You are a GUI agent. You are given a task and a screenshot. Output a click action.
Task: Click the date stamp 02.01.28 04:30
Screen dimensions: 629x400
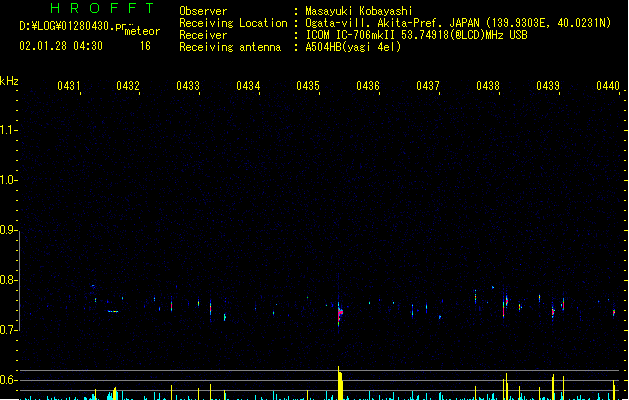point(61,46)
